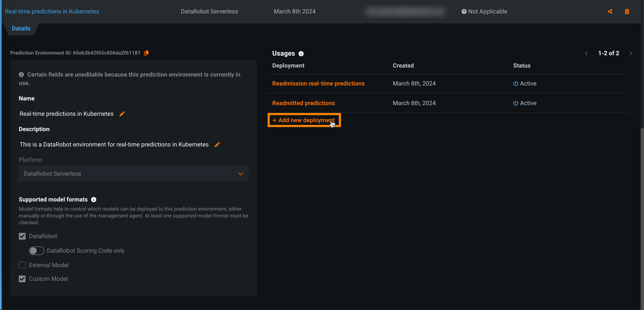Edit the description with pencil icon

[217, 145]
